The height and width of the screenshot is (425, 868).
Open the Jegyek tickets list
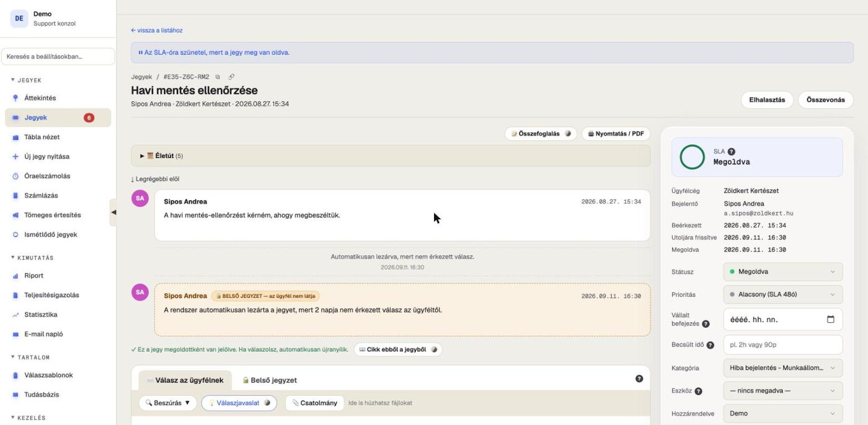pos(58,118)
